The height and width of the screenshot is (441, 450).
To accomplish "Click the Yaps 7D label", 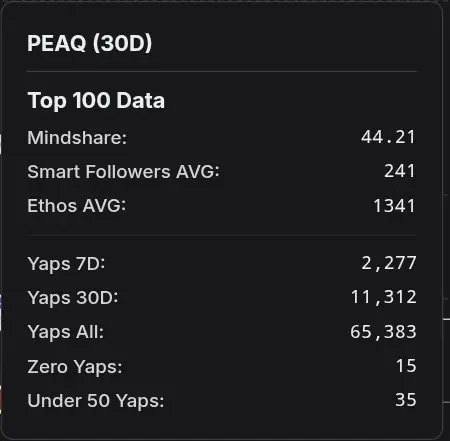I will tap(66, 264).
